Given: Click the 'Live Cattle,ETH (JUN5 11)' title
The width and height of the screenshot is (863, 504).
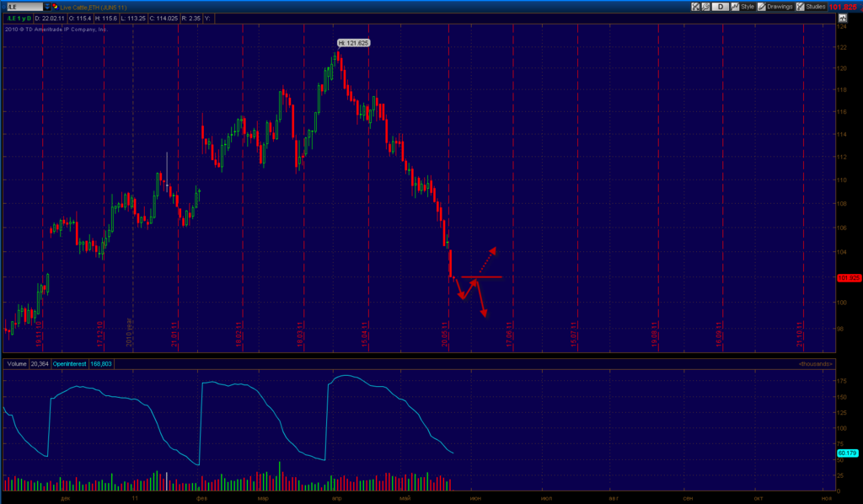Looking at the screenshot, I should (94, 7).
